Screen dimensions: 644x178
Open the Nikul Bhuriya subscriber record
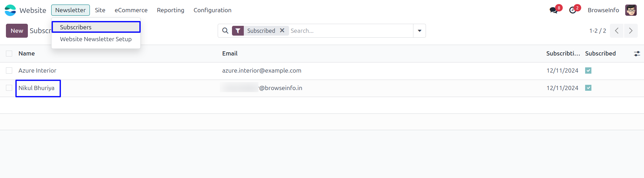(x=37, y=88)
